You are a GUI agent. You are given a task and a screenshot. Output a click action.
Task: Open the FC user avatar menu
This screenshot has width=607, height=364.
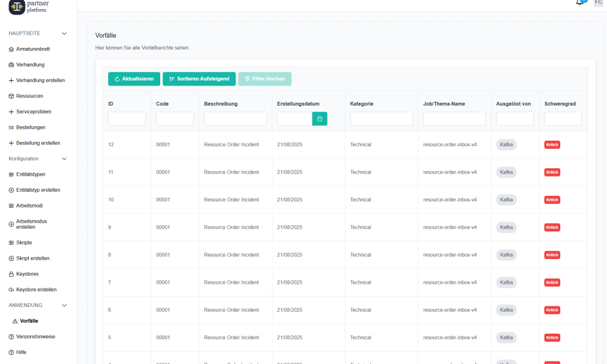pos(598,2)
